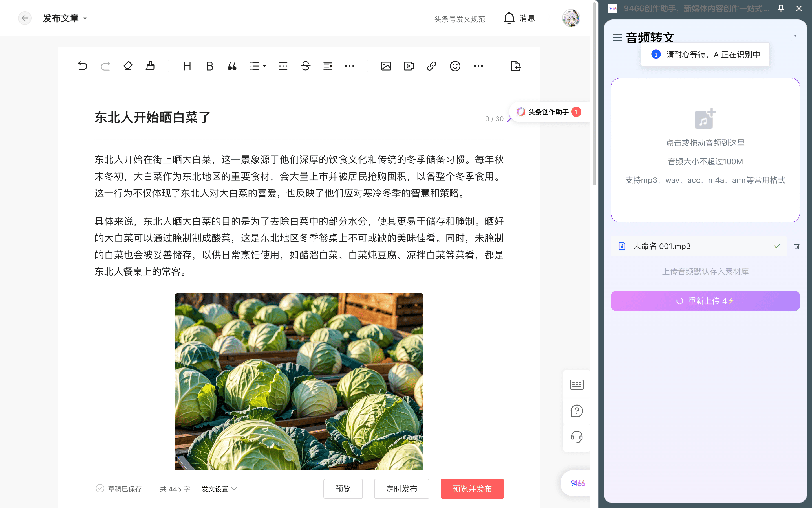Screen dimensions: 812x508
Task: Click 预览并发布 red button
Action: click(x=472, y=489)
